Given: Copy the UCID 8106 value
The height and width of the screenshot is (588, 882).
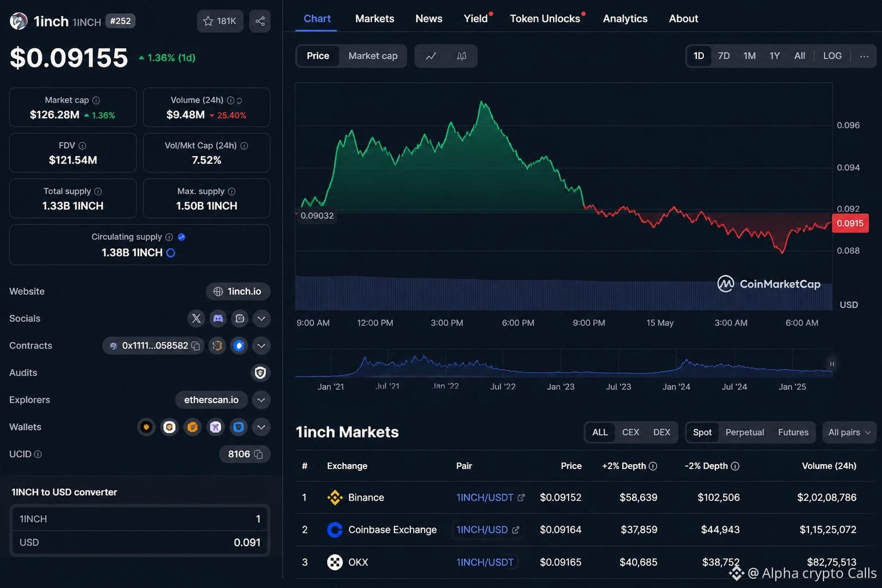Looking at the screenshot, I should point(258,454).
